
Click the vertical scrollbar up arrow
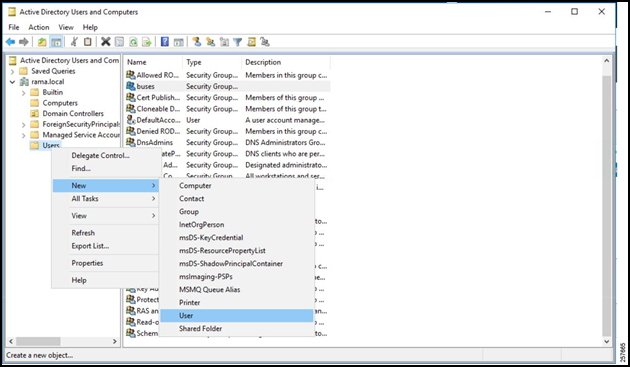pyautogui.click(x=606, y=61)
